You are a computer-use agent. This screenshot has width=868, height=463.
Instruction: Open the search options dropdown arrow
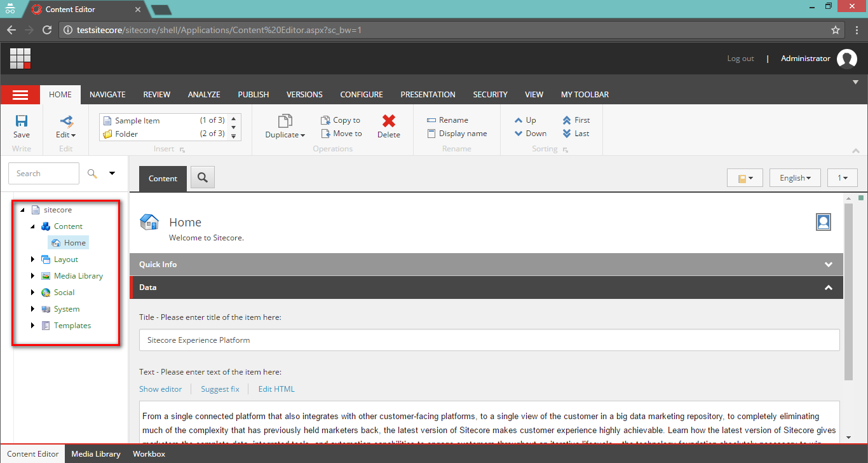112,174
